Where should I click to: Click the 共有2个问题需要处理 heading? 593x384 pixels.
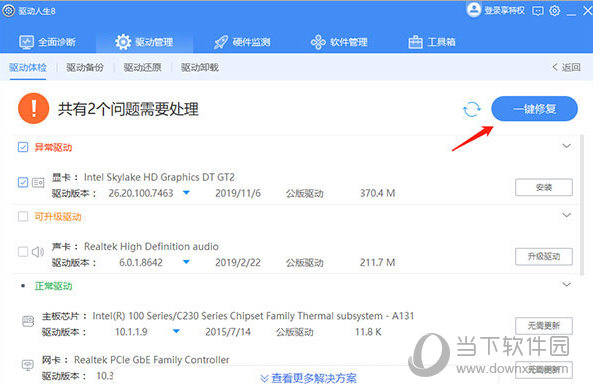[128, 109]
